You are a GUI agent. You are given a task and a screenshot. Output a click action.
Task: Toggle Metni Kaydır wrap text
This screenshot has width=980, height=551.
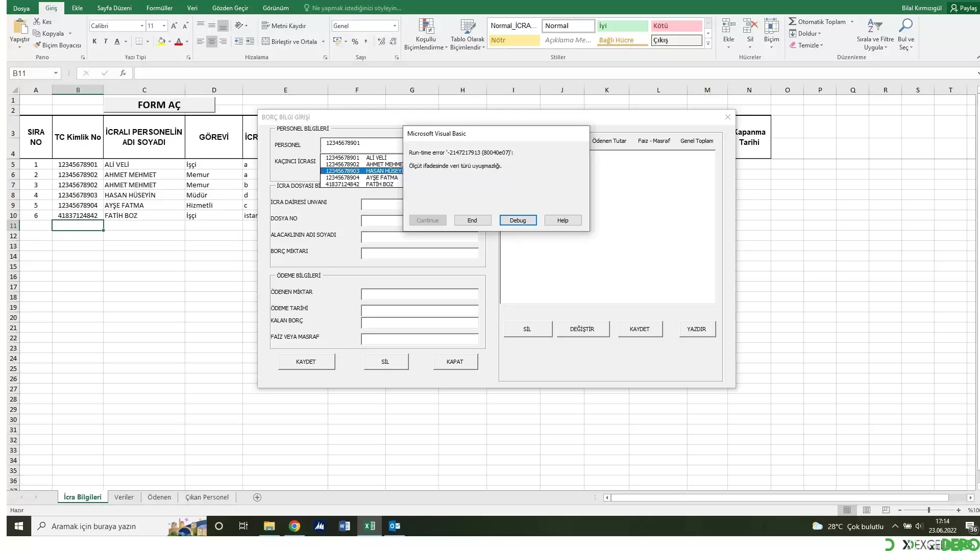pos(284,26)
